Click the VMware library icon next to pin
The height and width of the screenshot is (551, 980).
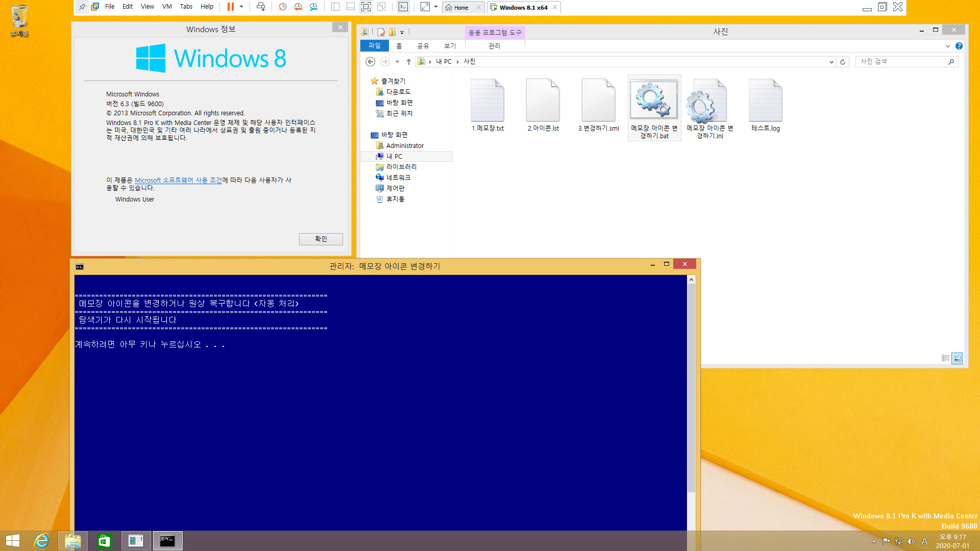pyautogui.click(x=95, y=7)
